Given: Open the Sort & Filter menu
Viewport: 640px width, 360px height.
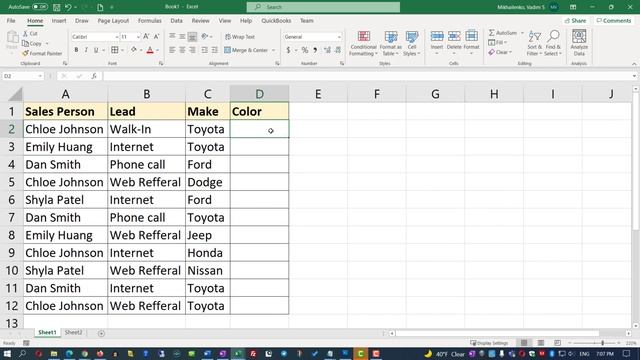Looking at the screenshot, I should pos(534,42).
